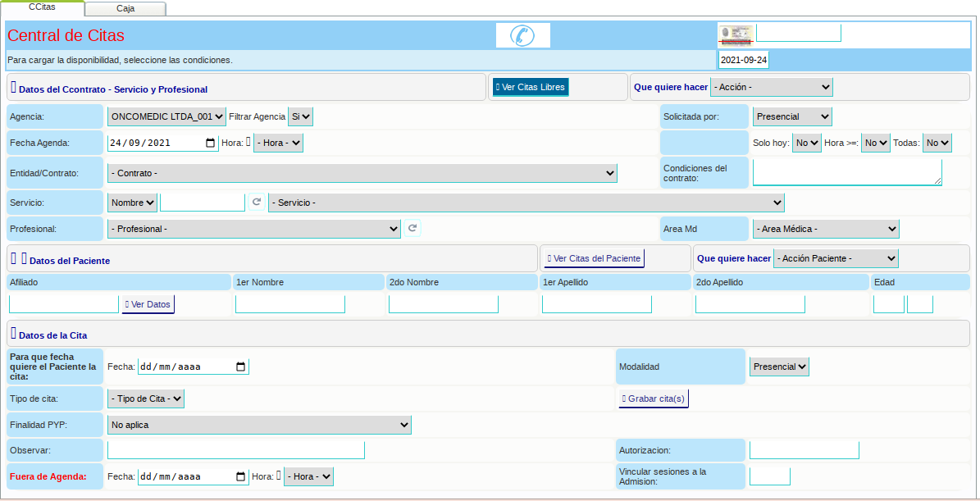Click the ID card image in header
The width and height of the screenshot is (980, 501).
(736, 34)
